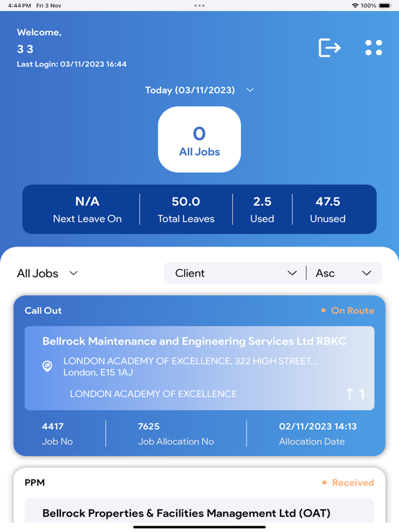The width and height of the screenshot is (399, 532).
Task: Tap the Last Login timestamp text
Action: pos(71,64)
